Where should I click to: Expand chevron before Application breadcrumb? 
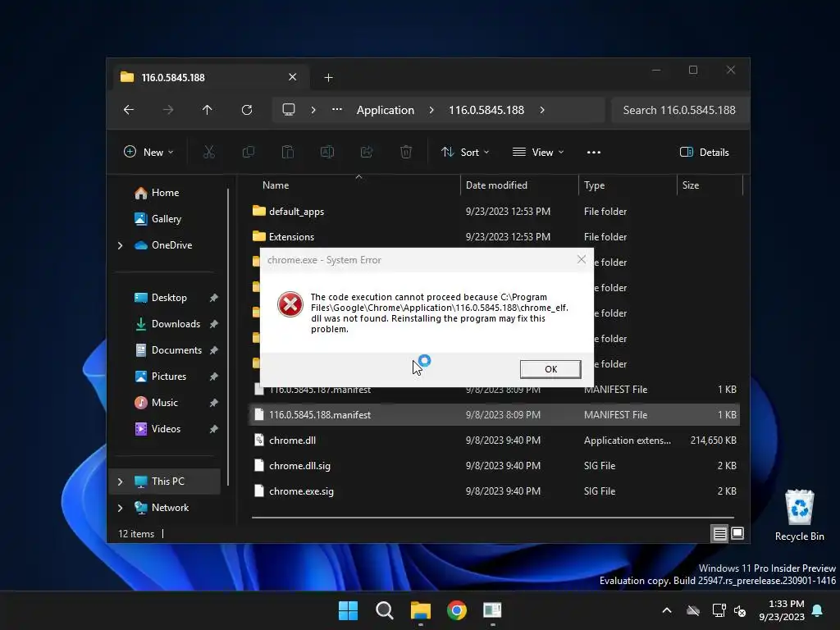(x=313, y=110)
